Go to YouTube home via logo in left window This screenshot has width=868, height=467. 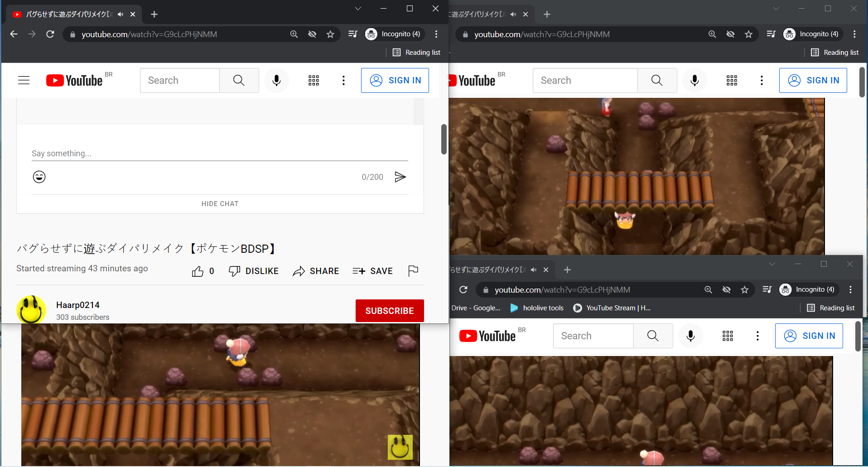[74, 81]
